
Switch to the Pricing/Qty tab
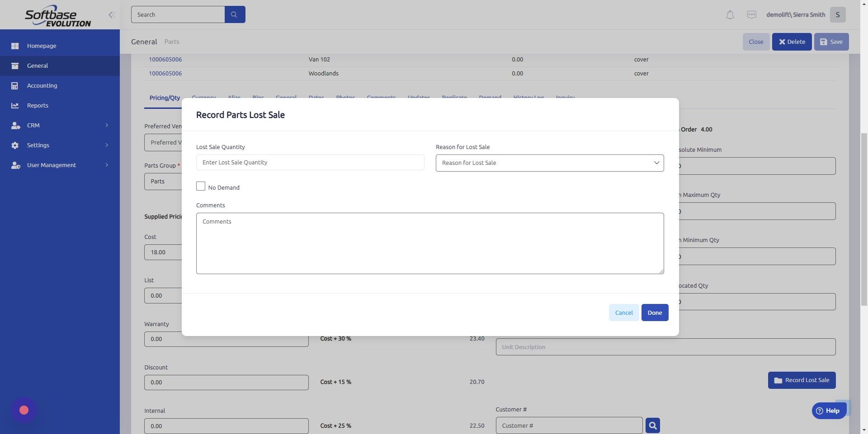coord(164,98)
